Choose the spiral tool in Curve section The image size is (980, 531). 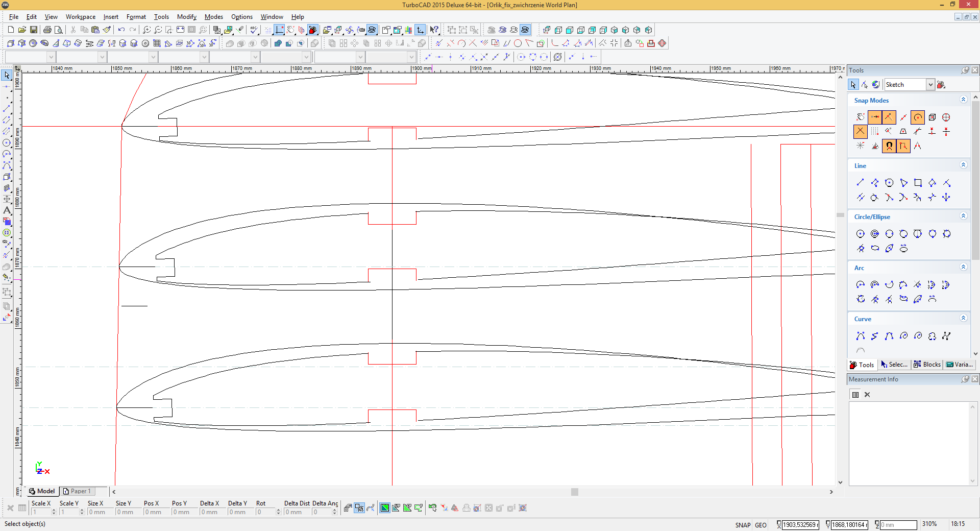(903, 336)
